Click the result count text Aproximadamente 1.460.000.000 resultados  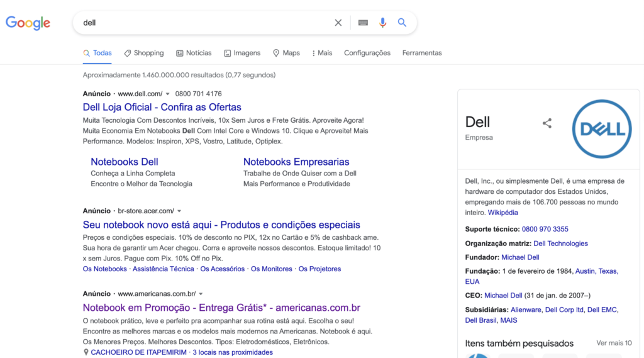click(x=179, y=76)
